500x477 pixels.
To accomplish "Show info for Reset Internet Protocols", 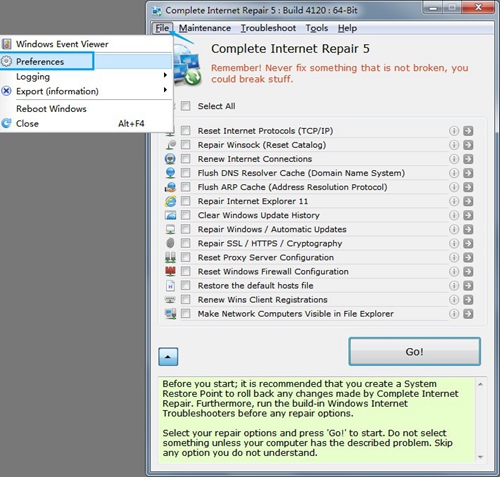I will point(454,131).
